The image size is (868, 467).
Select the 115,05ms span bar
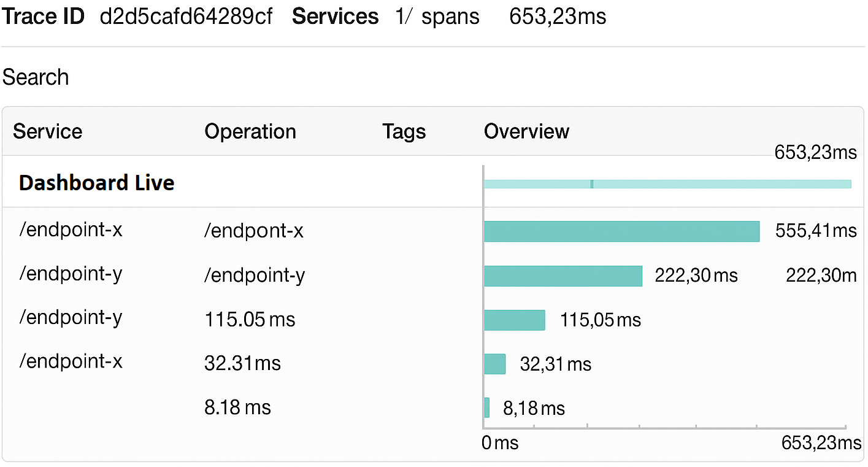click(x=514, y=320)
